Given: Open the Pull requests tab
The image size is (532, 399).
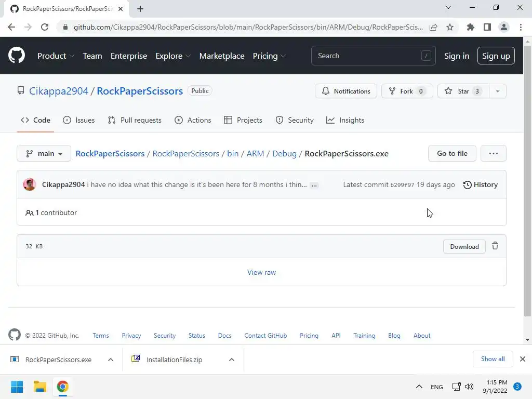Looking at the screenshot, I should click(135, 120).
